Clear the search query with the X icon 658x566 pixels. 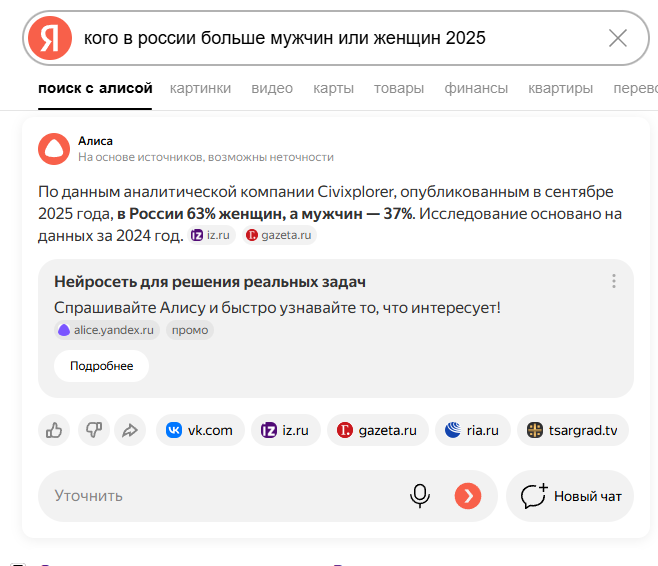coord(618,38)
